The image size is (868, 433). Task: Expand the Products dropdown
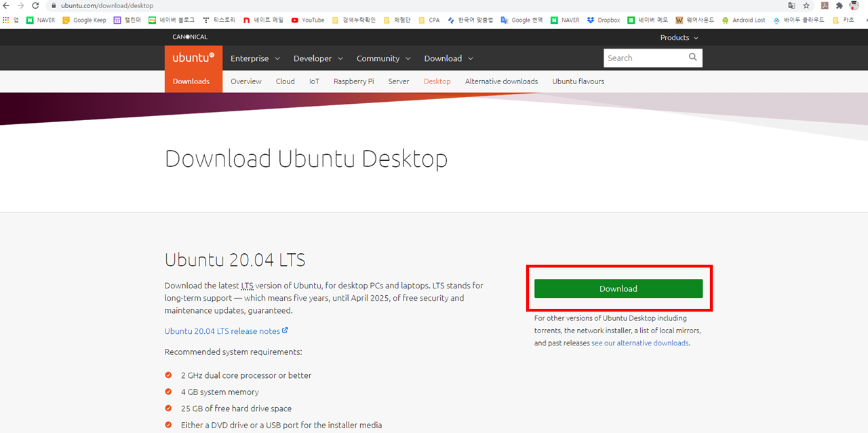pos(679,38)
